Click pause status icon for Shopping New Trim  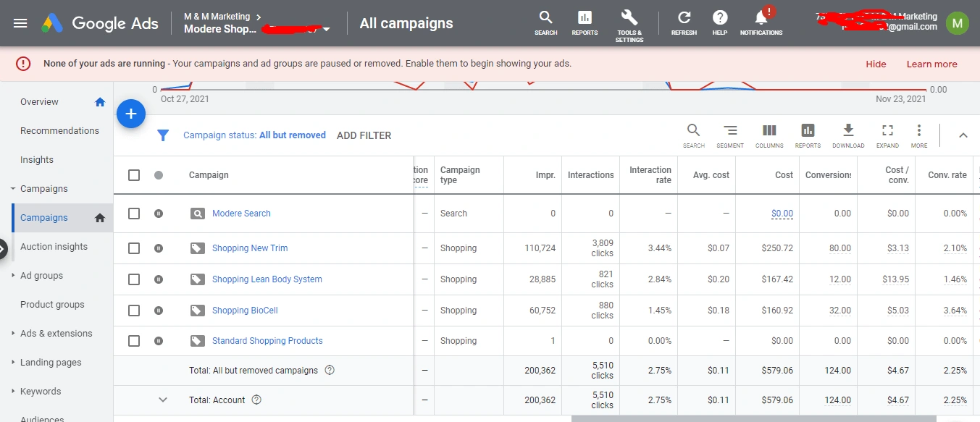(159, 248)
